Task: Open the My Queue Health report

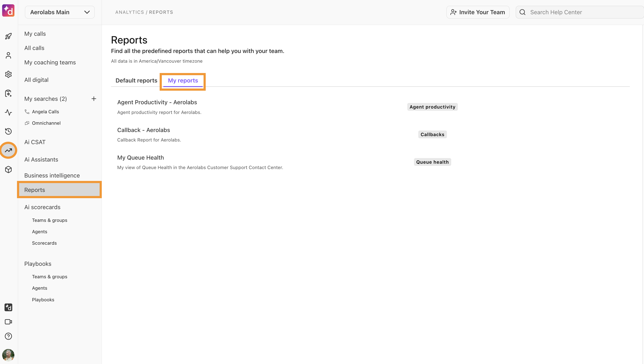Action: pos(141,158)
